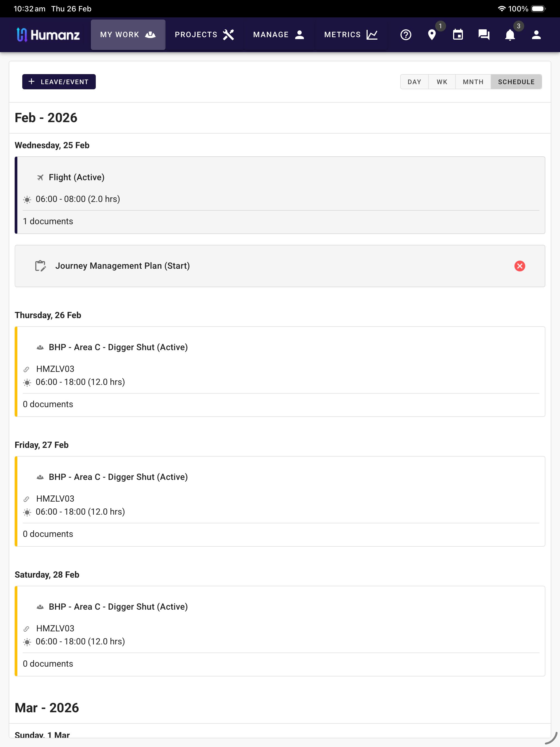Viewport: 560px width, 747px height.
Task: Open the chat messages icon
Action: 484,35
